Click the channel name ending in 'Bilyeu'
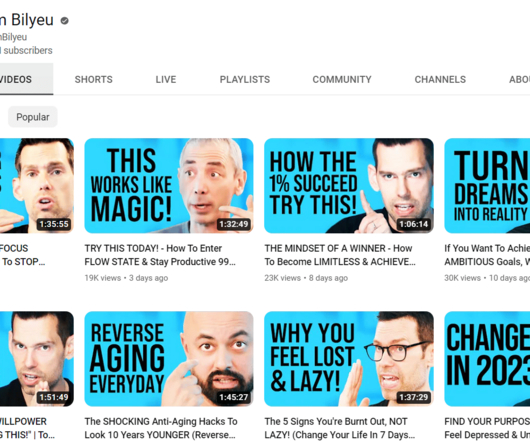530x442 pixels. coord(27,20)
